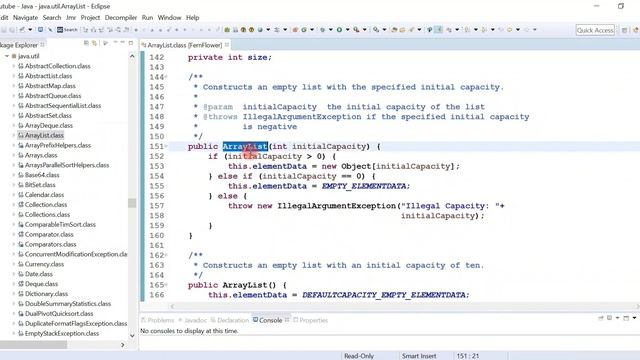
Task: Click the Forward navigation arrow icon
Action: tap(527, 30)
